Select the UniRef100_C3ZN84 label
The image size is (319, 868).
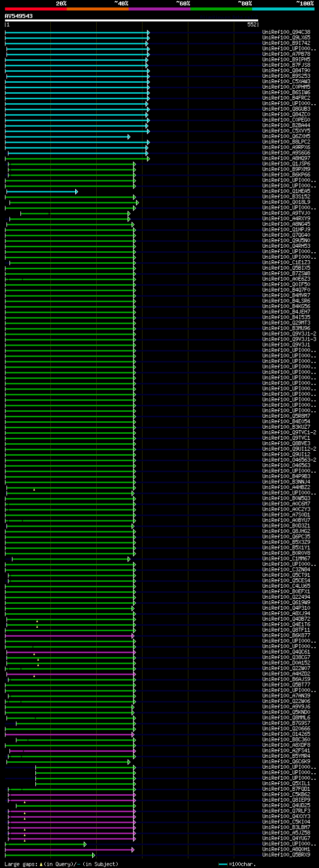(x=286, y=570)
